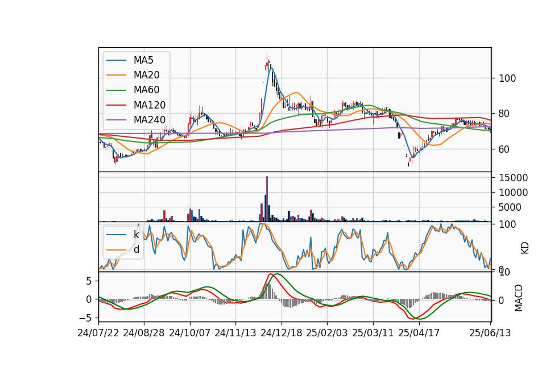Click the tallest volume bar spike

pyautogui.click(x=267, y=199)
